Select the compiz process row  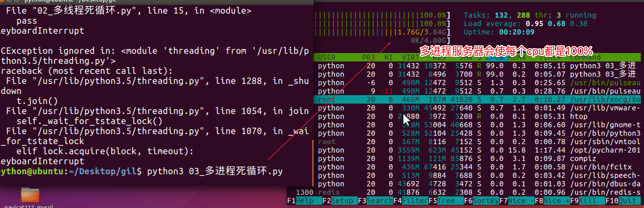coord(477,159)
